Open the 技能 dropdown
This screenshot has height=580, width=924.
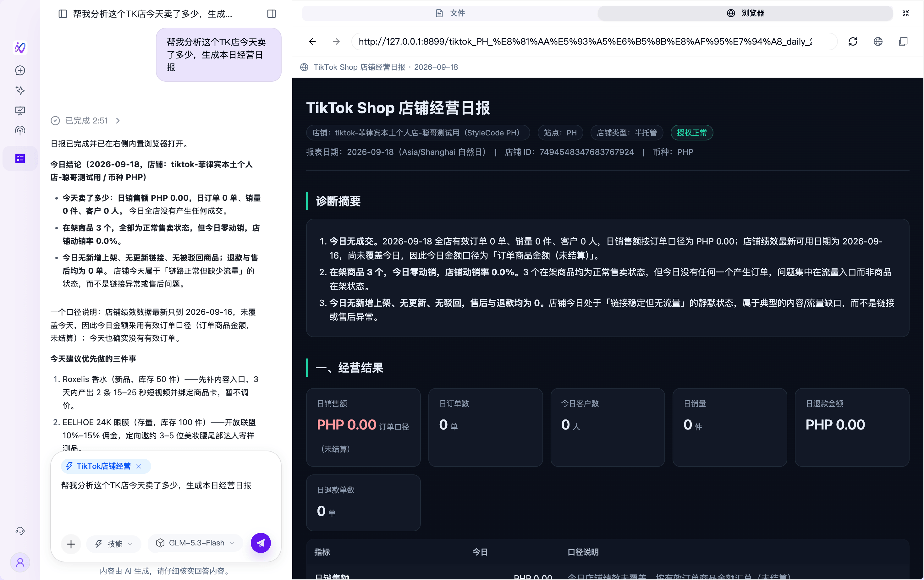pos(114,544)
